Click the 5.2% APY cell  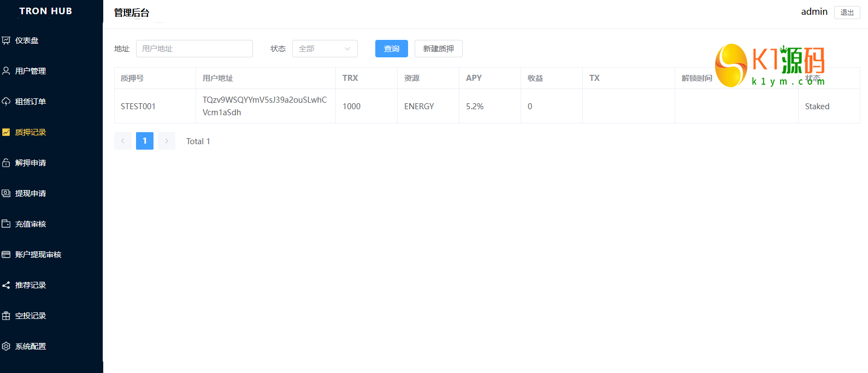(x=490, y=106)
